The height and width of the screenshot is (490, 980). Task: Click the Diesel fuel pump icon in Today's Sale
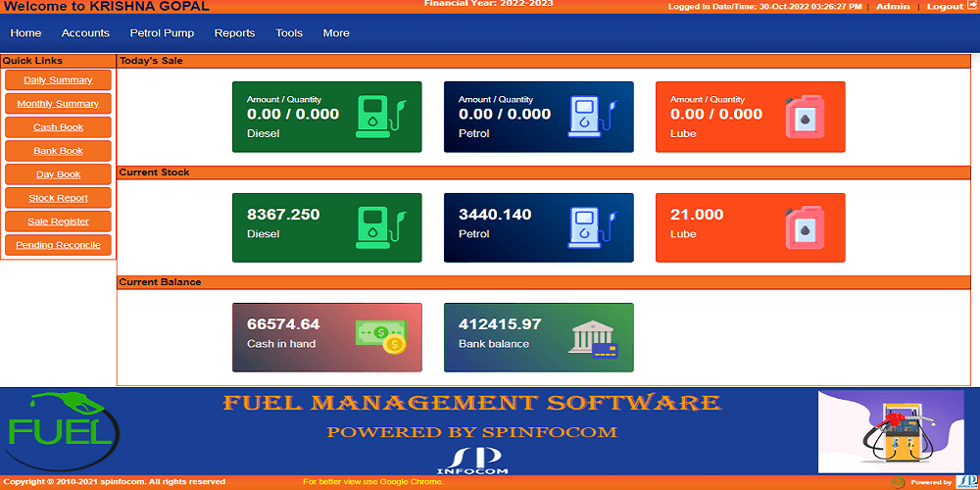pyautogui.click(x=381, y=117)
